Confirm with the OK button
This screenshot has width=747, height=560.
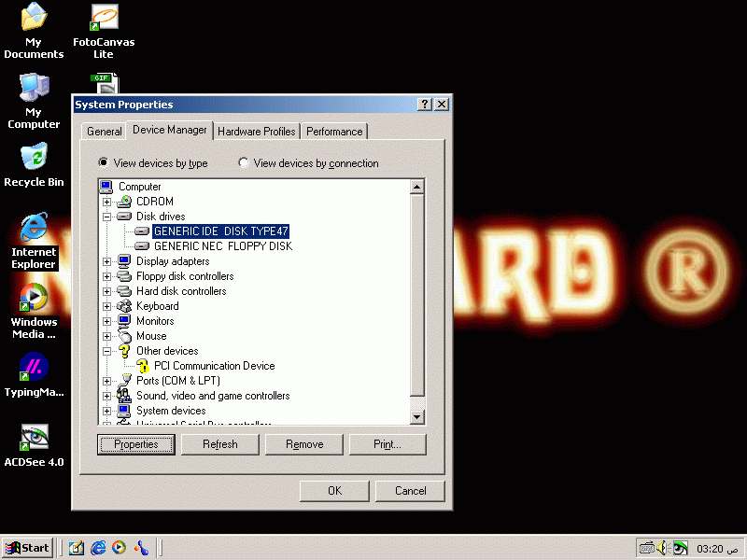coord(334,491)
